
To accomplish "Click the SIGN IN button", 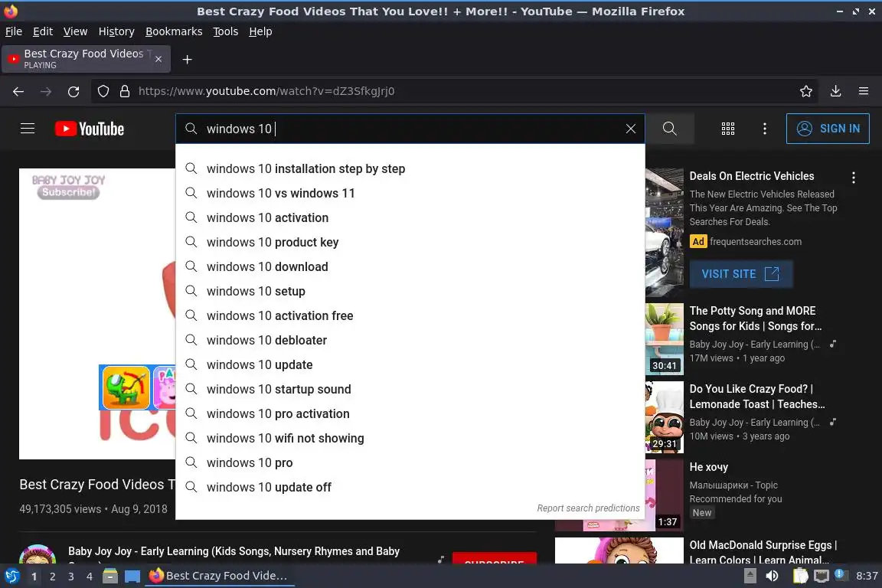I will coord(828,129).
